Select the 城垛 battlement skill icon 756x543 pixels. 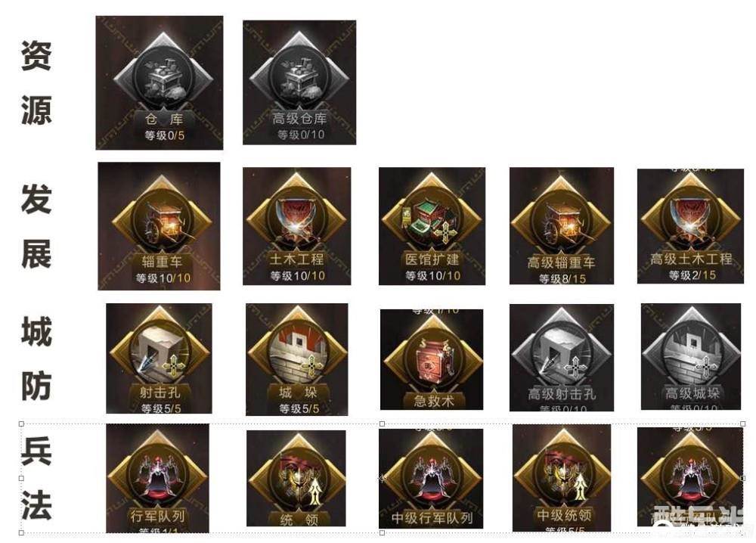[297, 359]
